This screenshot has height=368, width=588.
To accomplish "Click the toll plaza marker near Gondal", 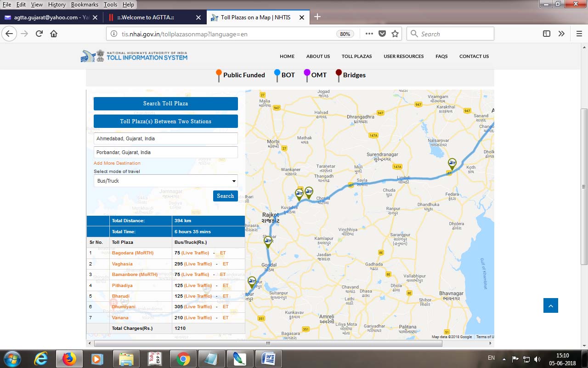I will pos(268,241).
